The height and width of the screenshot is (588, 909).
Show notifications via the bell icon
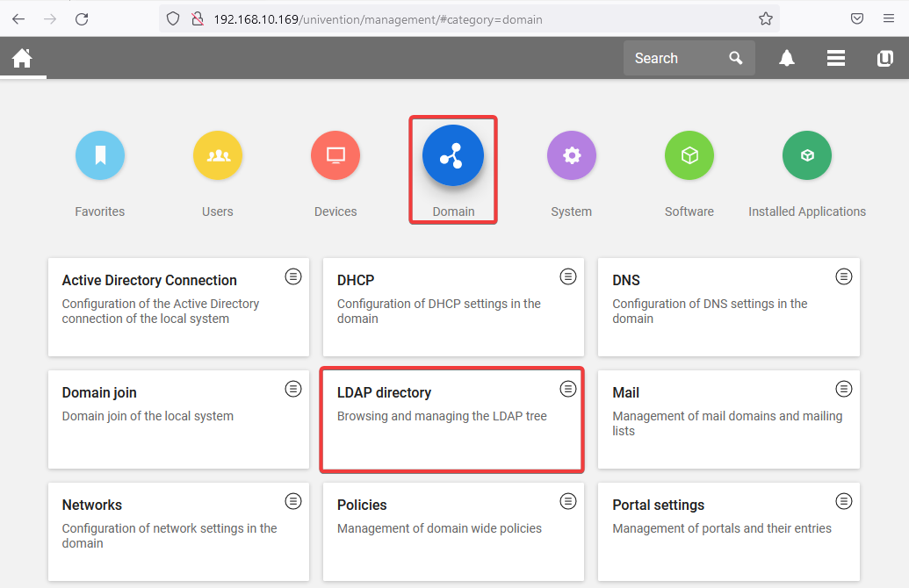[x=787, y=58]
